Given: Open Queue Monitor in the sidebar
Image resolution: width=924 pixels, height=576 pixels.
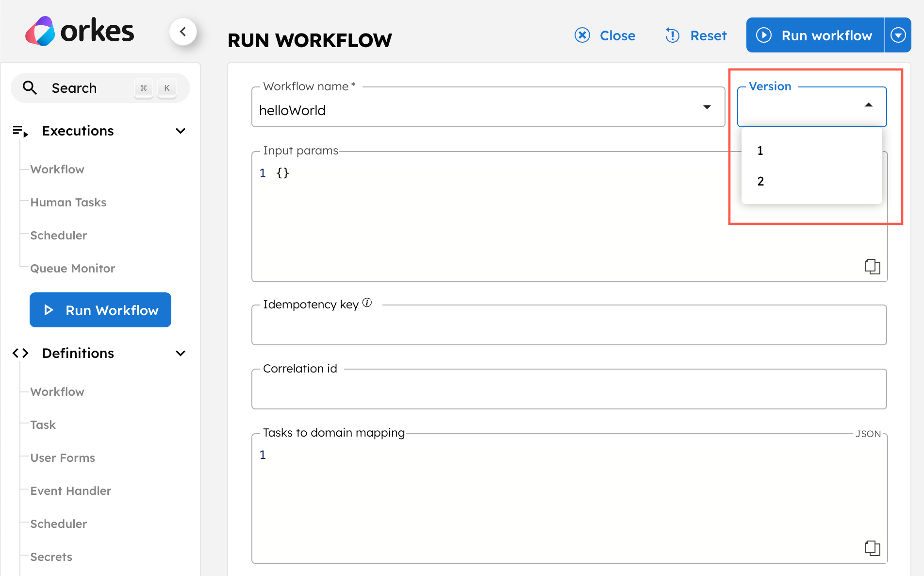Looking at the screenshot, I should (73, 269).
